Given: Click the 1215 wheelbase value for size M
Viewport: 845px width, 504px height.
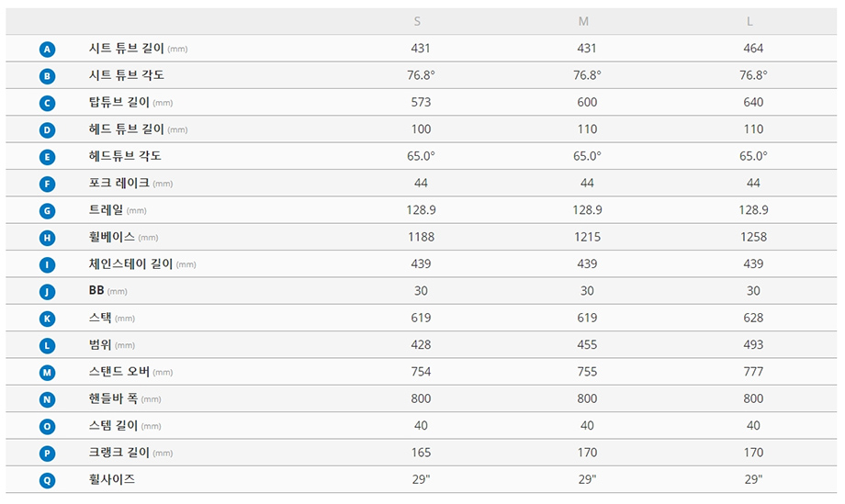Looking at the screenshot, I should [586, 237].
